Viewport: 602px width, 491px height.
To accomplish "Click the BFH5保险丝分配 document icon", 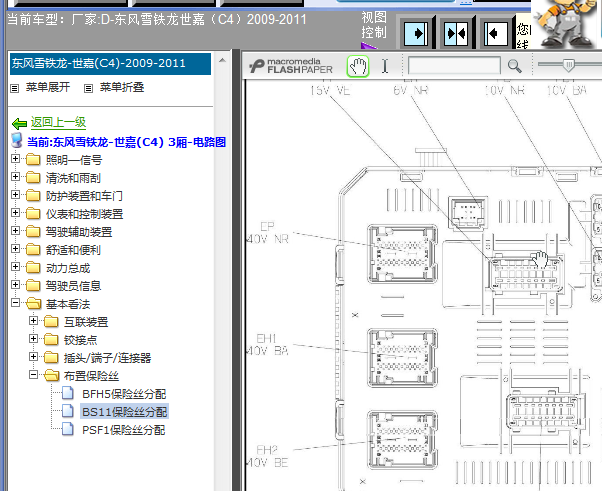I will [x=68, y=393].
